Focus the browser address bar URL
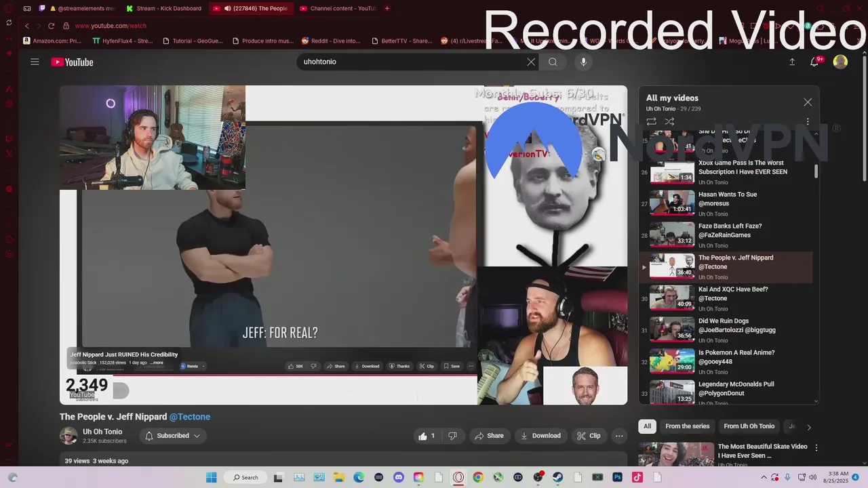 [111, 26]
